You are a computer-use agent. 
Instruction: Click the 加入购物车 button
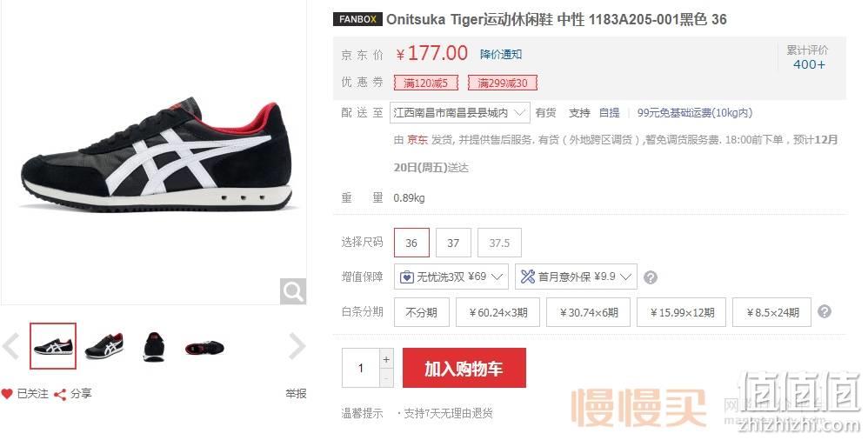[x=464, y=368]
